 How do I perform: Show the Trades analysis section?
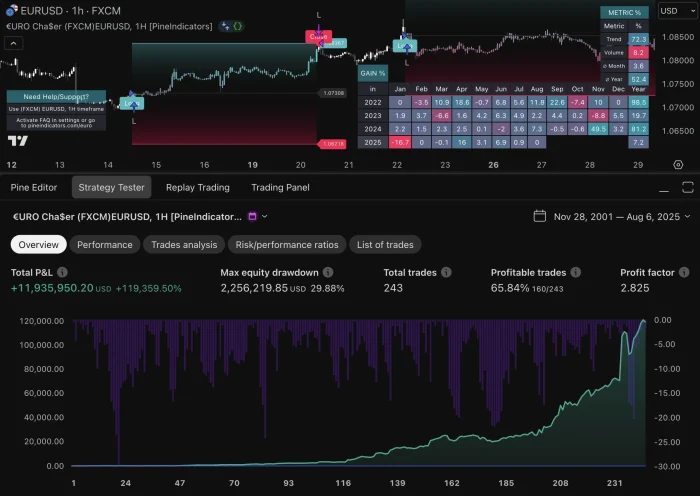point(184,244)
